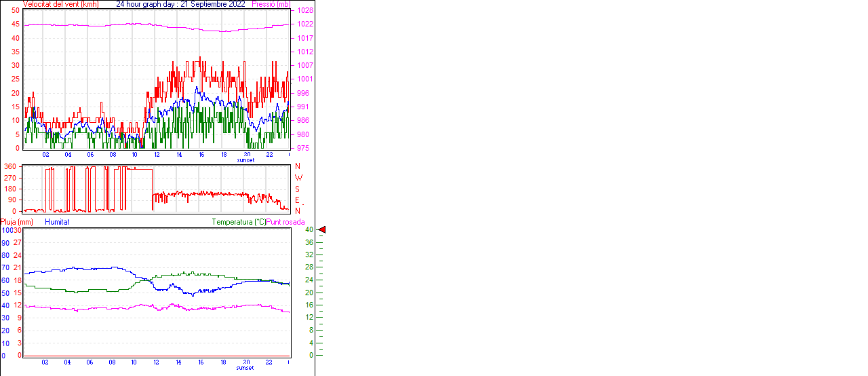Image resolution: width=868 pixels, height=376 pixels.
Task: Select the 'Humitat' legend label
Action: pos(57,222)
